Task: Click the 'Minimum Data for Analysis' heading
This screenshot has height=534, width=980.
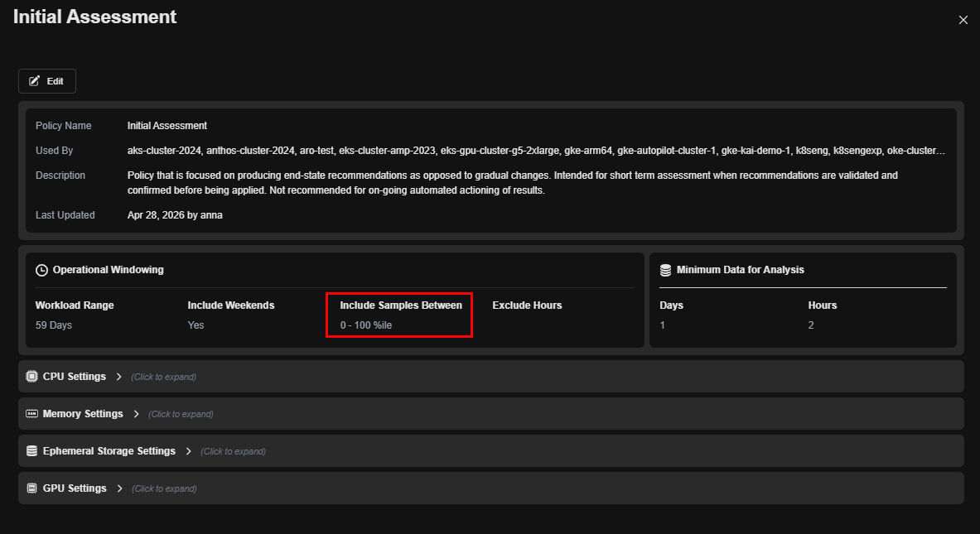Action: [x=740, y=270]
